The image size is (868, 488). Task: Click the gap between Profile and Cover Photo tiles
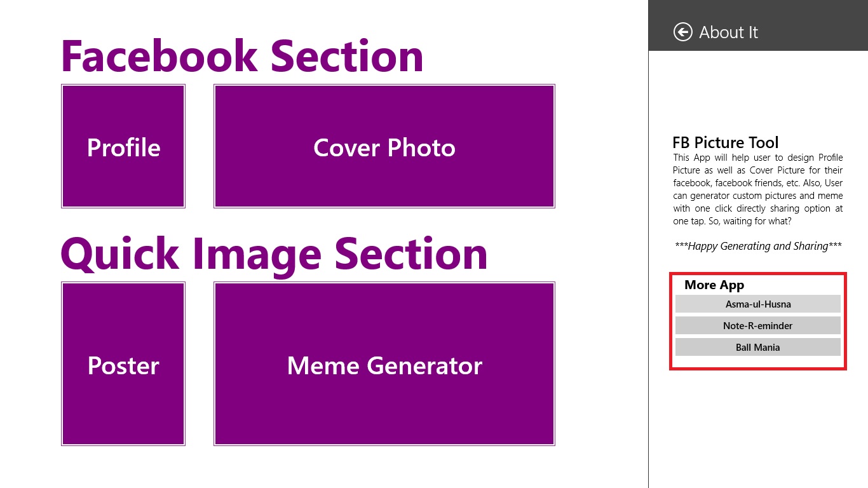click(x=200, y=146)
